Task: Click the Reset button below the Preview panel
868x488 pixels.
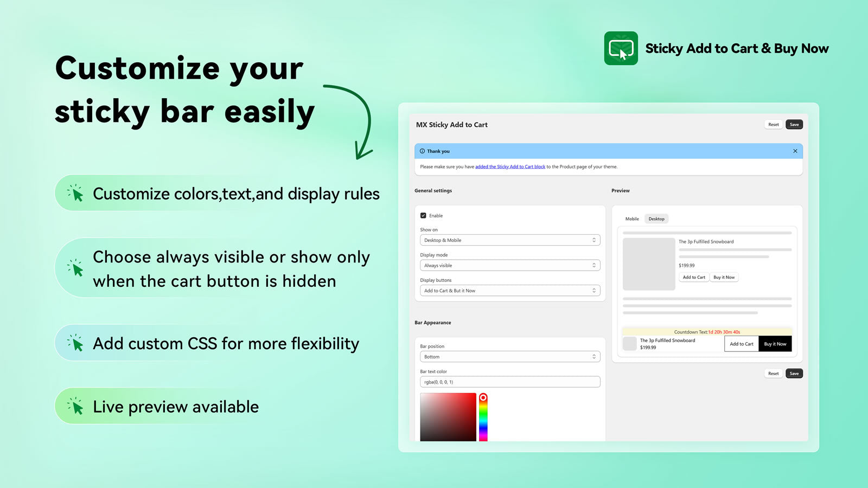Action: 773,374
